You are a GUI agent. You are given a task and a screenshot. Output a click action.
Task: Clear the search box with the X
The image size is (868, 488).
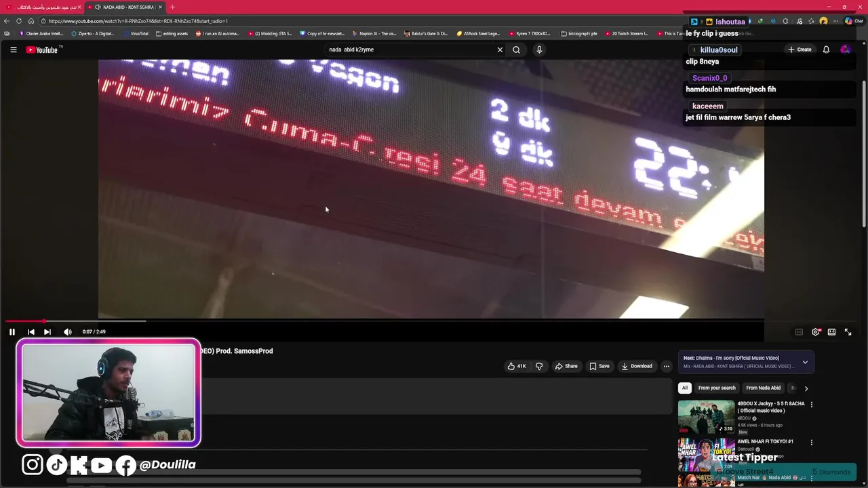tap(500, 49)
